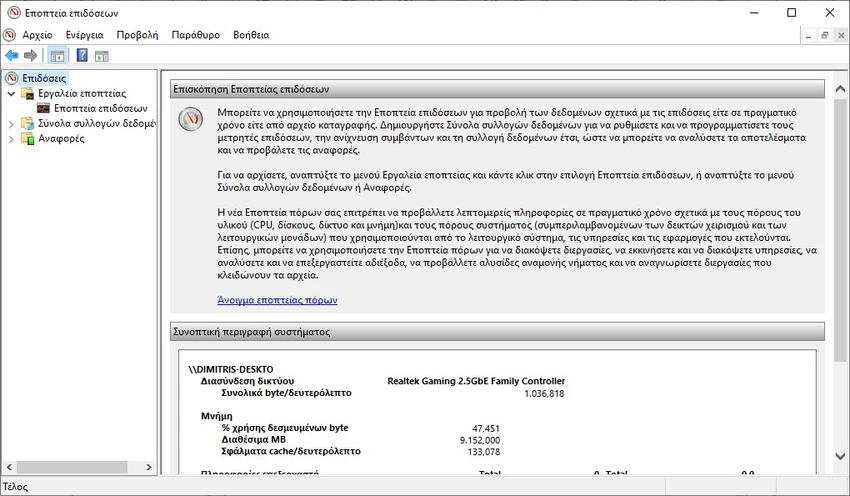Select Αναφορές in the tree
Screen dimensions: 850x496
61,139
